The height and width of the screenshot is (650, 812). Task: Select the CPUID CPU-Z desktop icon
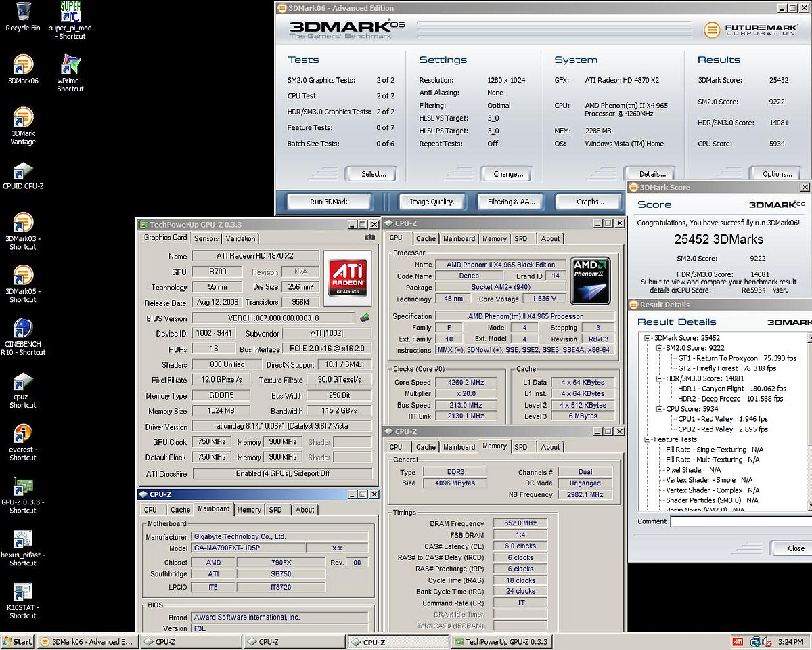click(23, 176)
